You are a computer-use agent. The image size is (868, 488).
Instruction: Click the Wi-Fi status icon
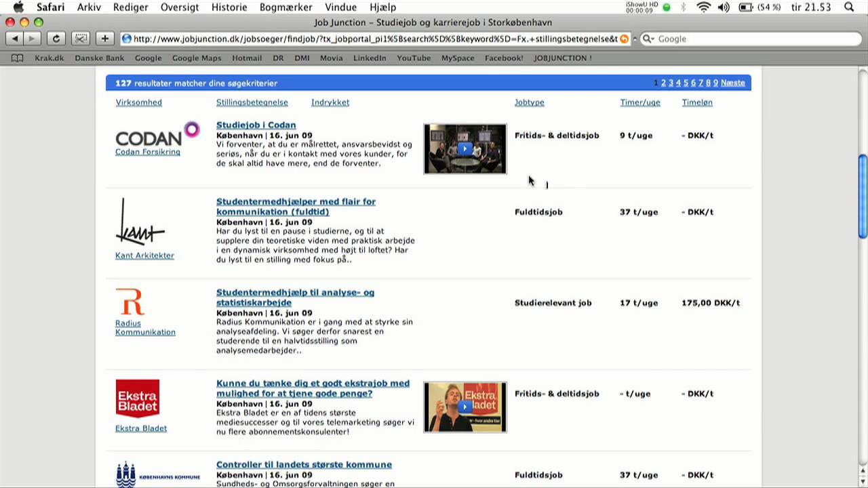[704, 7]
